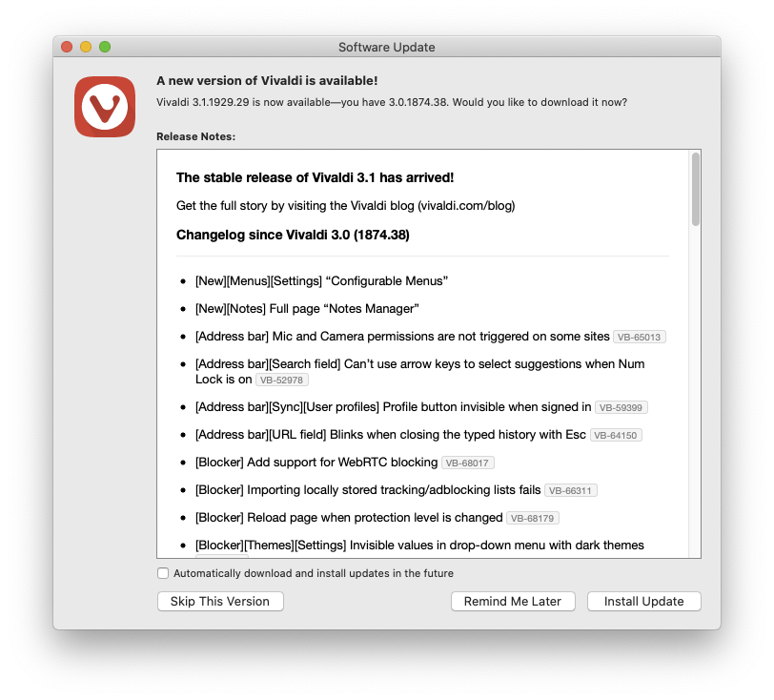The height and width of the screenshot is (700, 774).
Task: Select Skip This Version
Action: (x=220, y=601)
